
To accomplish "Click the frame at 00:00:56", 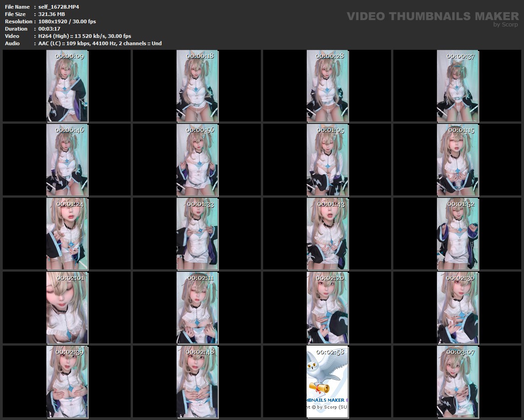I will (x=197, y=160).
